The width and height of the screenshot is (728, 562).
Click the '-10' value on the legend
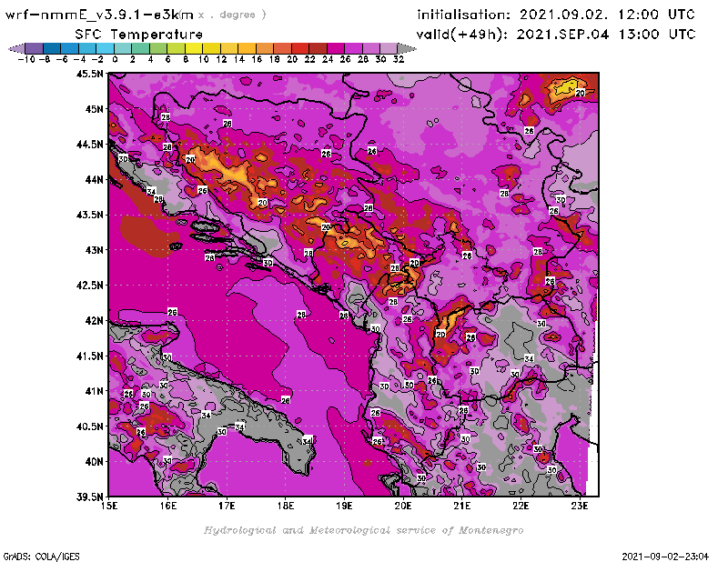click(26, 60)
